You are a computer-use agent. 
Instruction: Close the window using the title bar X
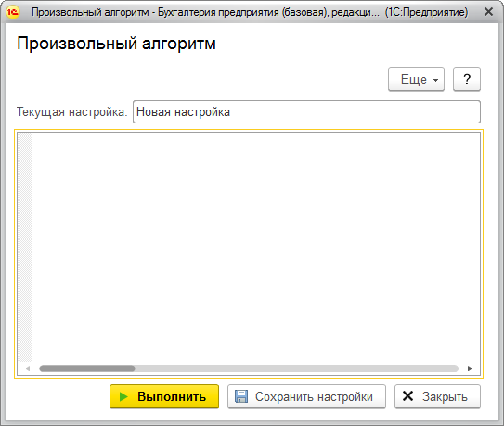(x=488, y=12)
